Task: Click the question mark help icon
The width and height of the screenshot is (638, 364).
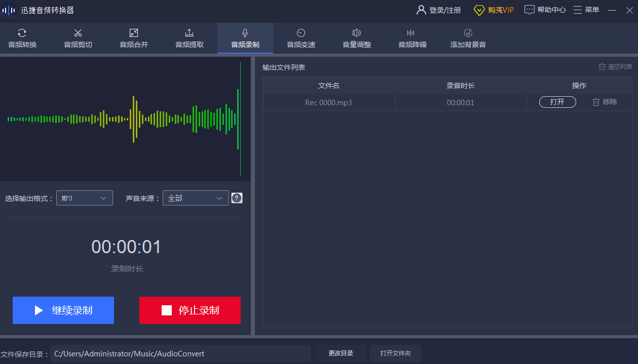Action: pyautogui.click(x=237, y=198)
